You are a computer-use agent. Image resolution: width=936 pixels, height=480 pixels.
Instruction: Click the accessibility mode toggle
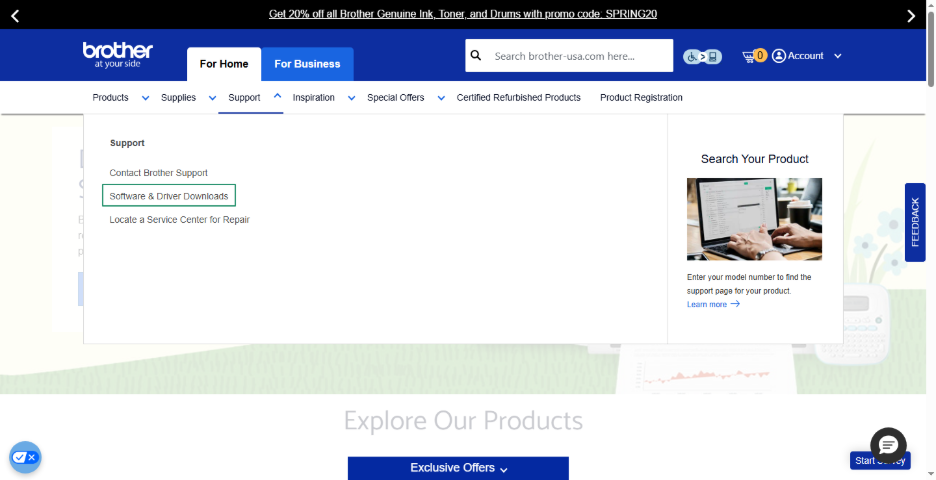(x=702, y=57)
